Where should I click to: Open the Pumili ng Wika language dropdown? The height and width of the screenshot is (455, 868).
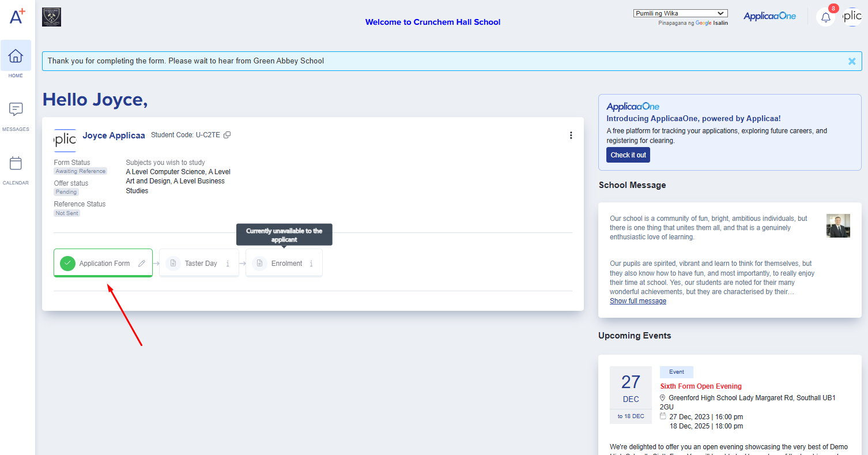pos(680,13)
